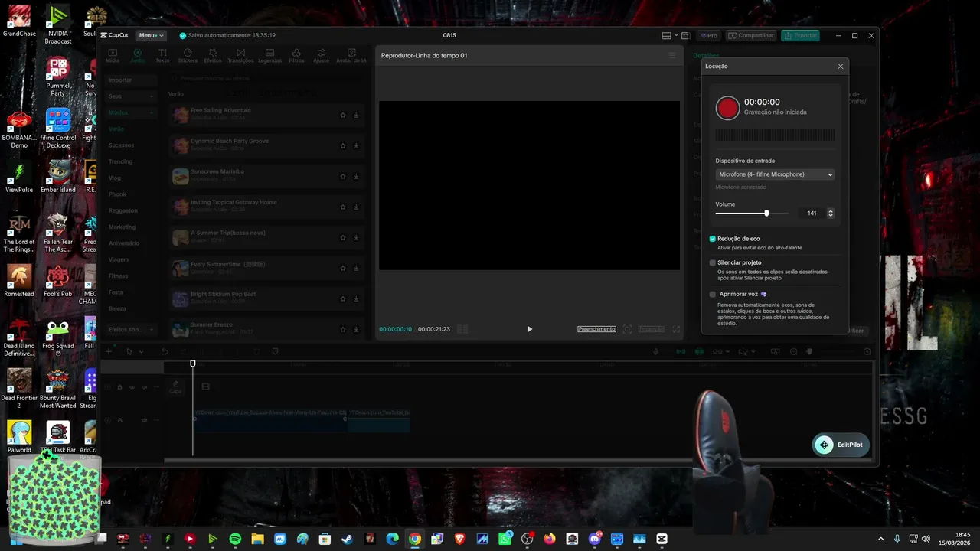Toggle the lock on the audio track

pyautogui.click(x=119, y=420)
